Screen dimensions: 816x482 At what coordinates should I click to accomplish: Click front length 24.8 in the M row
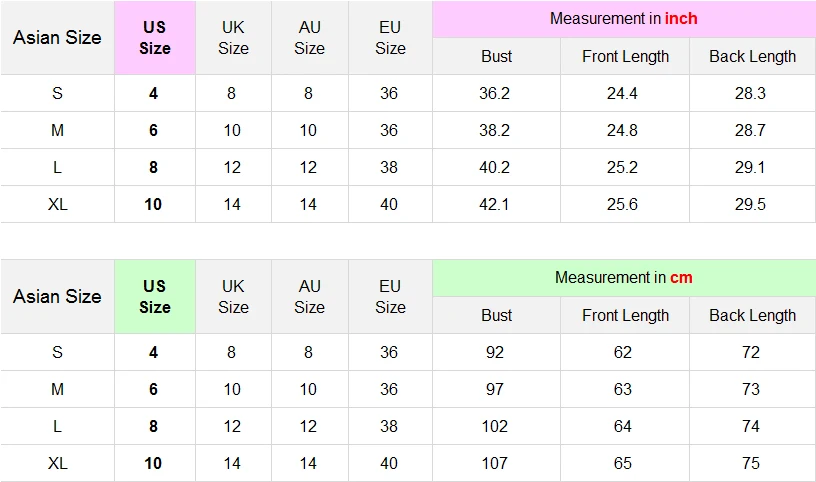[622, 130]
